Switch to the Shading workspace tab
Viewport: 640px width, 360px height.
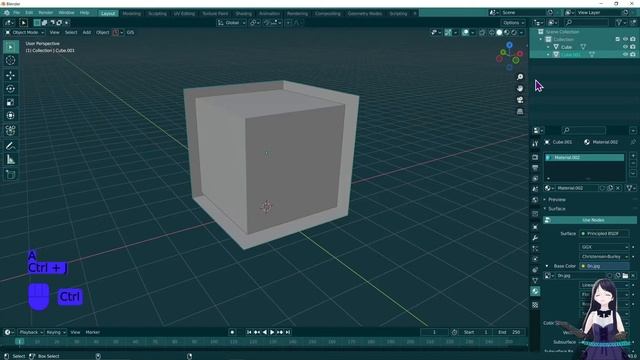(243, 13)
